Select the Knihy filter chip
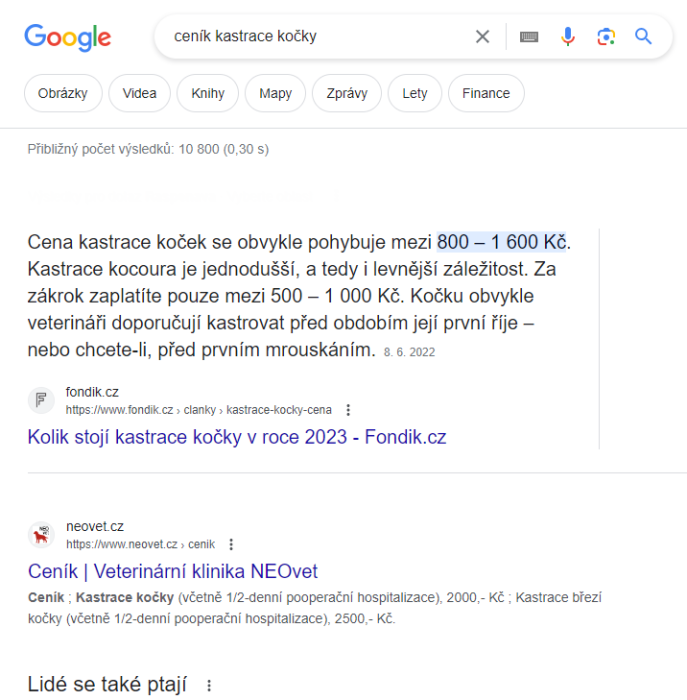Viewport: 687px width, 700px height. coord(208,94)
